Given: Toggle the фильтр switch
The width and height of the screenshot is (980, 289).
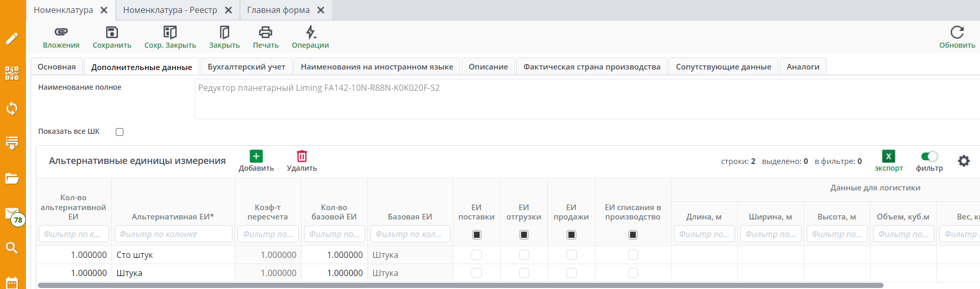Looking at the screenshot, I should pyautogui.click(x=929, y=156).
